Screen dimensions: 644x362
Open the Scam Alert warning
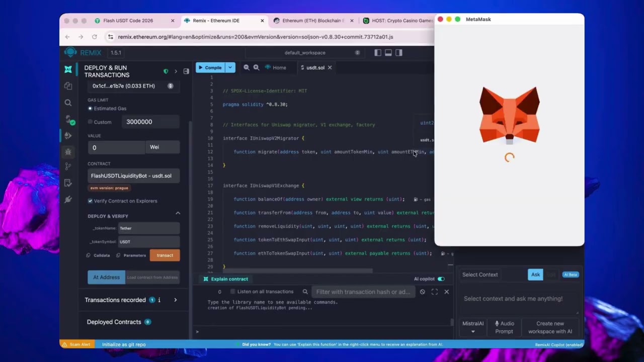pyautogui.click(x=76, y=344)
